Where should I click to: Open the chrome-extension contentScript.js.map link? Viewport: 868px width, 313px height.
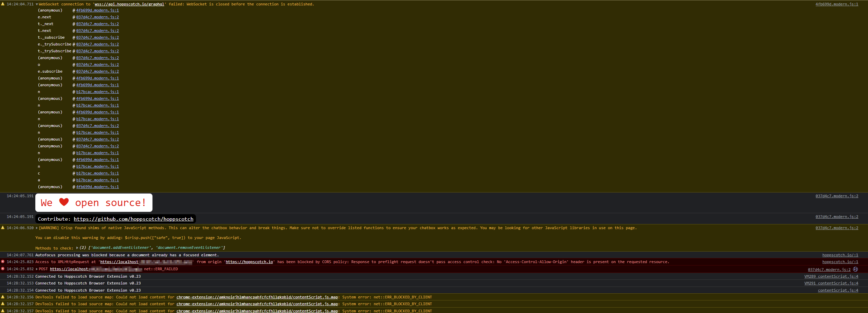(257, 297)
